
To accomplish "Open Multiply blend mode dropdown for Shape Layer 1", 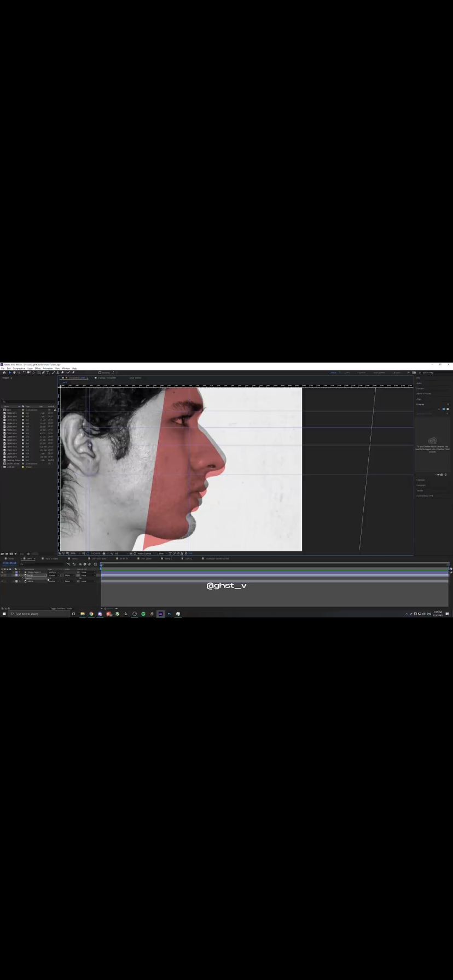I will [x=54, y=572].
